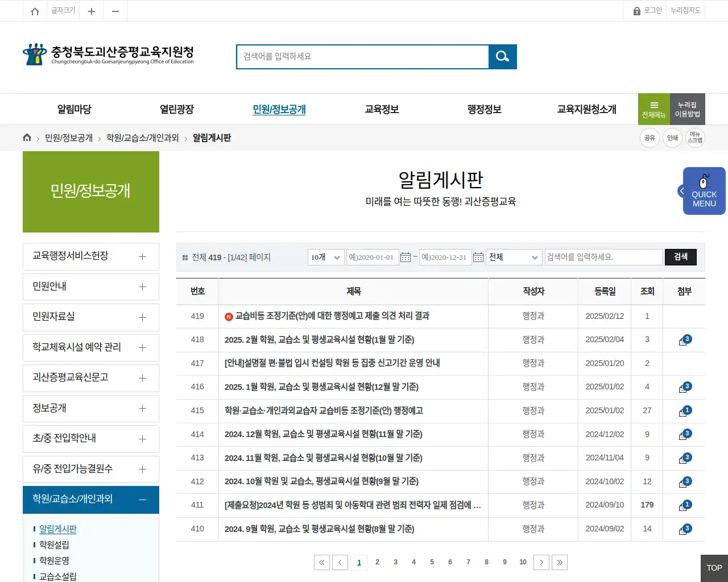Open post 교습비등 조정기준(안)에 대한 행정예고 제출 의견

[x=333, y=316]
